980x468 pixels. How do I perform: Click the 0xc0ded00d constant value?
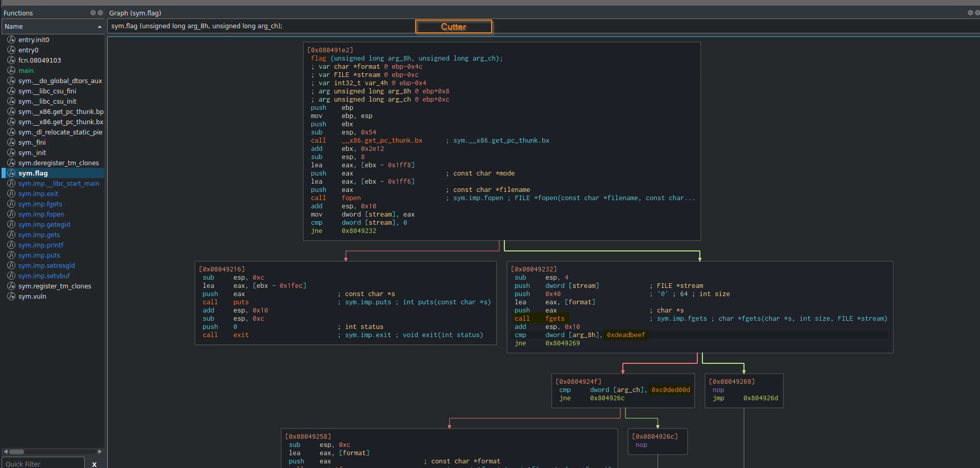671,390
